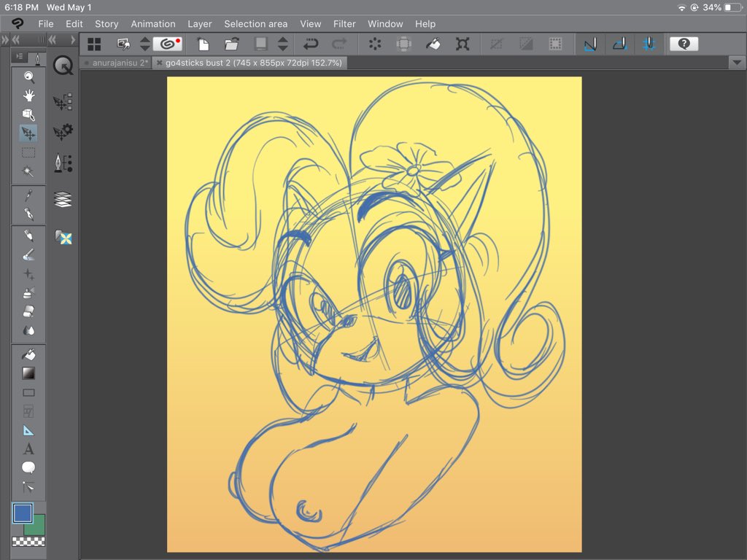Select the Fill bucket tool in tool palette
Screen dimensions: 747x560
(x=28, y=354)
